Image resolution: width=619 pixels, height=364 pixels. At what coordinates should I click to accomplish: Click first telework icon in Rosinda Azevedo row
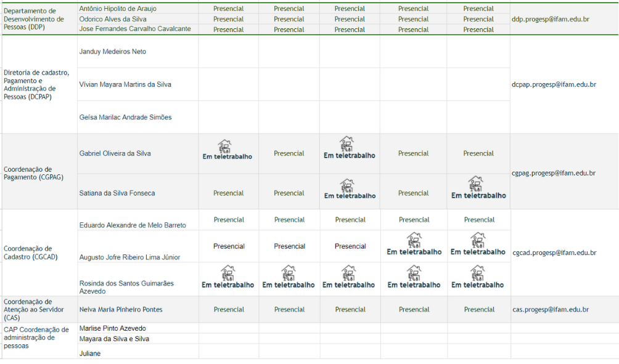228,273
